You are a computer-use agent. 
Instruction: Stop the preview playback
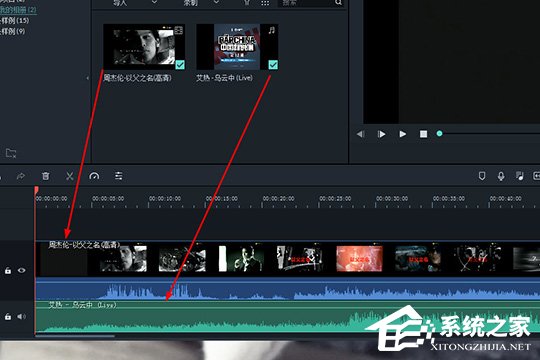424,134
